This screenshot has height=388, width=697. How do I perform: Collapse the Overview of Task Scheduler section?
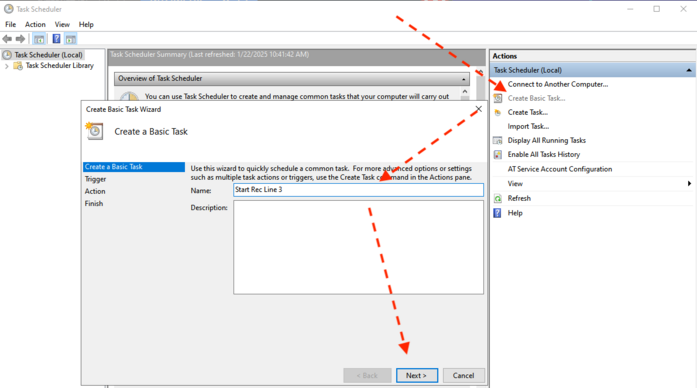[464, 79]
